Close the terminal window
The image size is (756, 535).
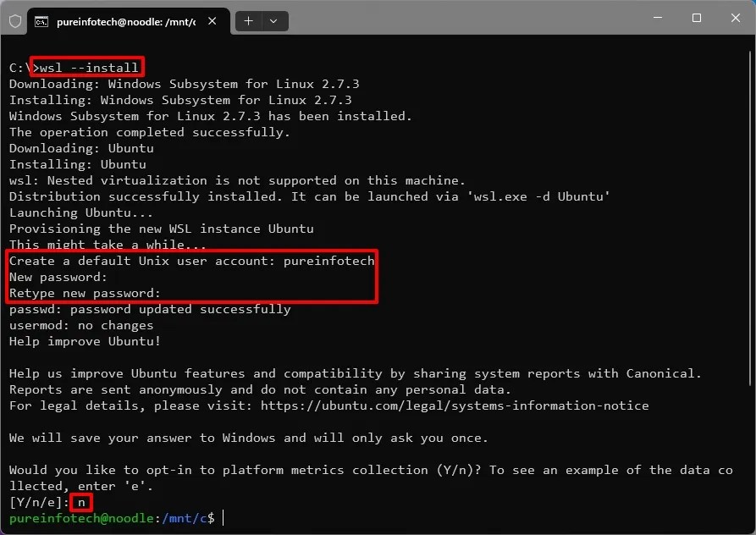(x=736, y=18)
